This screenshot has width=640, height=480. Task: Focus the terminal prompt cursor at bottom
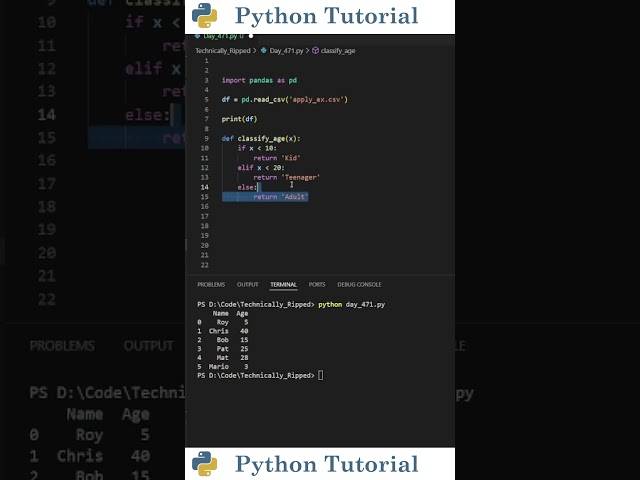coord(320,376)
